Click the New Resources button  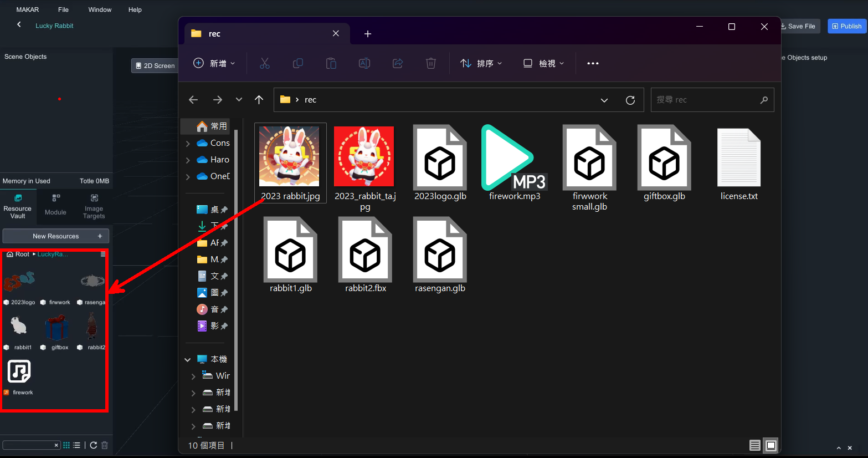(x=56, y=236)
